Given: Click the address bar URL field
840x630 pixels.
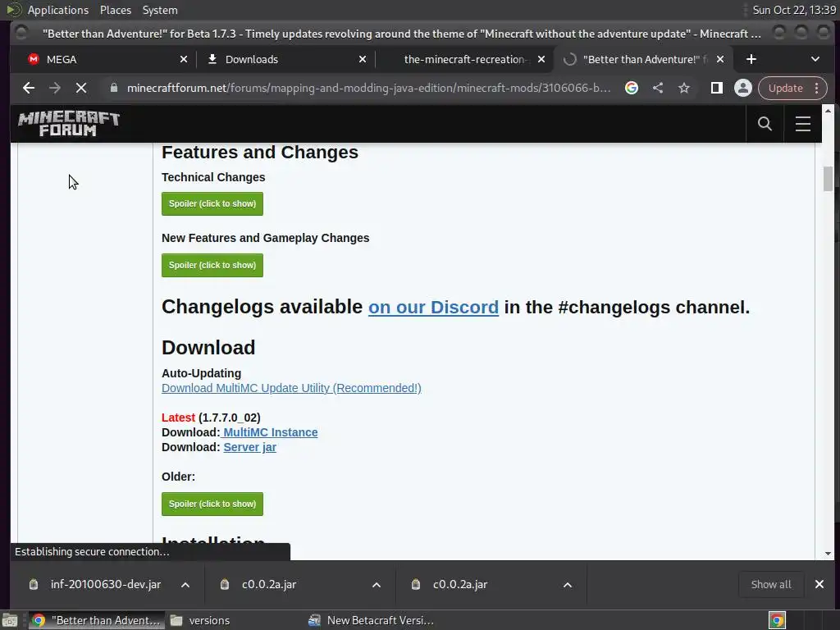Looking at the screenshot, I should [368, 88].
